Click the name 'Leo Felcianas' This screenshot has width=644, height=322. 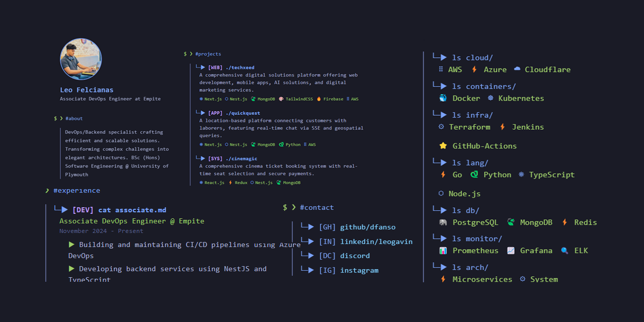coord(87,90)
